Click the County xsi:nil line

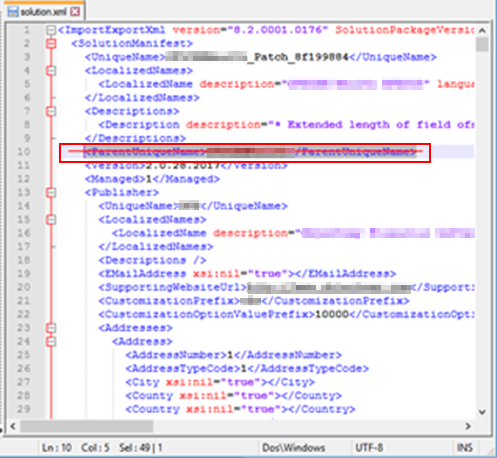[x=234, y=396]
